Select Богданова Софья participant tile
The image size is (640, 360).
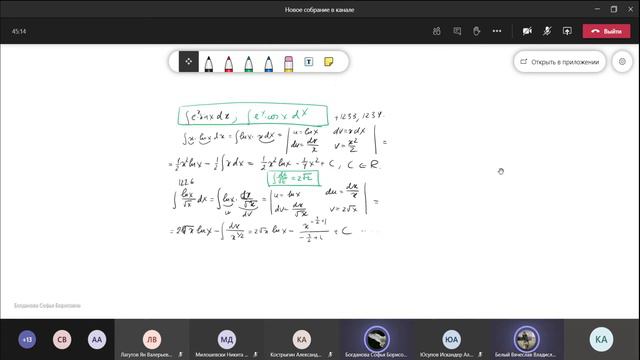(376, 340)
